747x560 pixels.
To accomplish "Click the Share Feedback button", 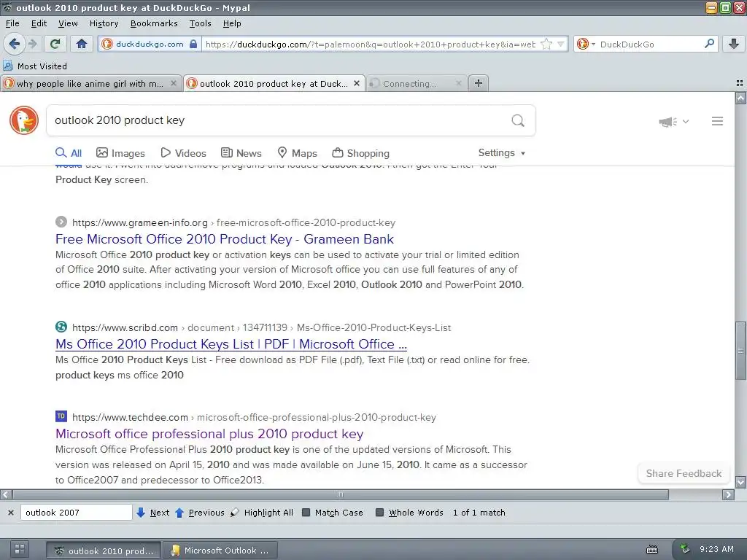I will coord(684,473).
